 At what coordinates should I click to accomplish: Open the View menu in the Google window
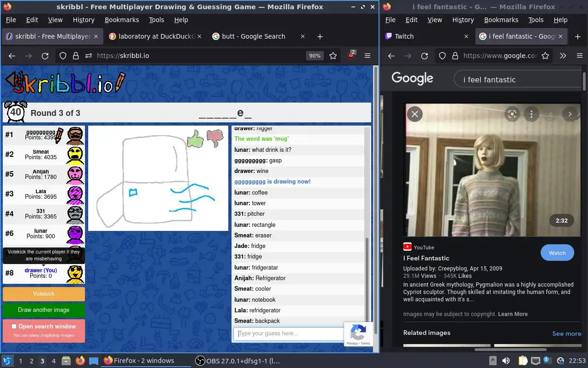click(x=435, y=20)
